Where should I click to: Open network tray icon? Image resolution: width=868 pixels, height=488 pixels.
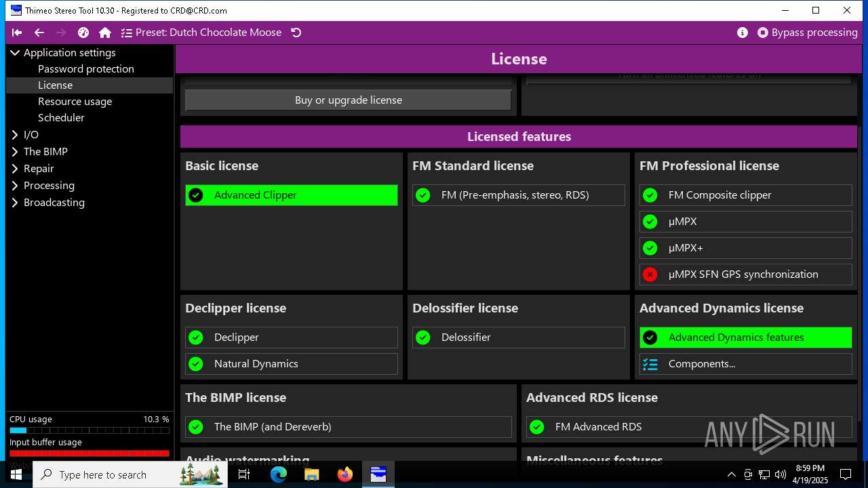point(764,474)
